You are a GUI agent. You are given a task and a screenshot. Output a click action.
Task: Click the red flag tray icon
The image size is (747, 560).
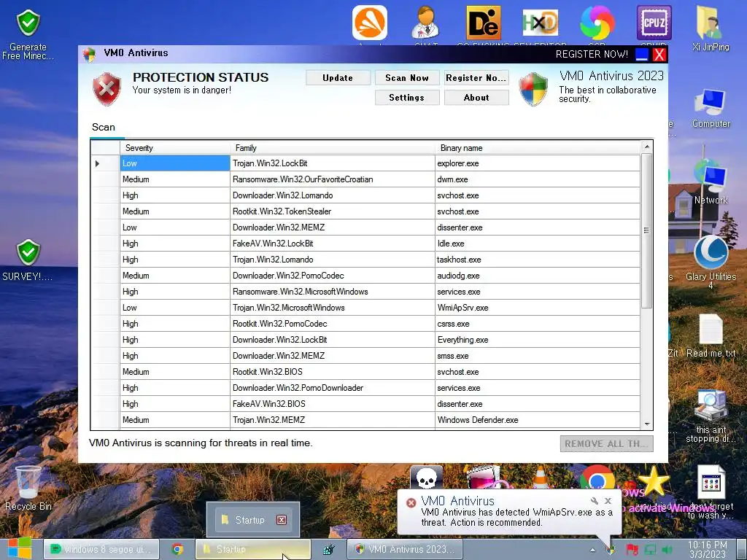click(x=632, y=550)
